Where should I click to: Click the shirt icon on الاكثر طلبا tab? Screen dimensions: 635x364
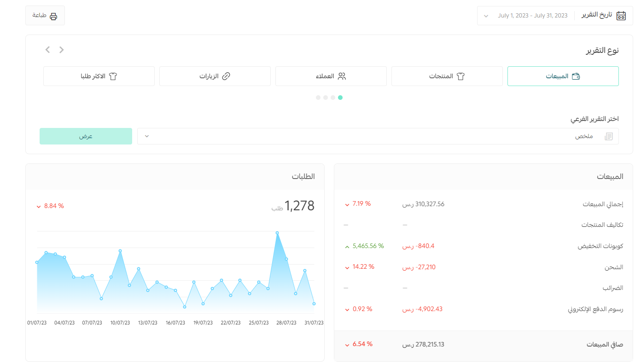tap(113, 76)
